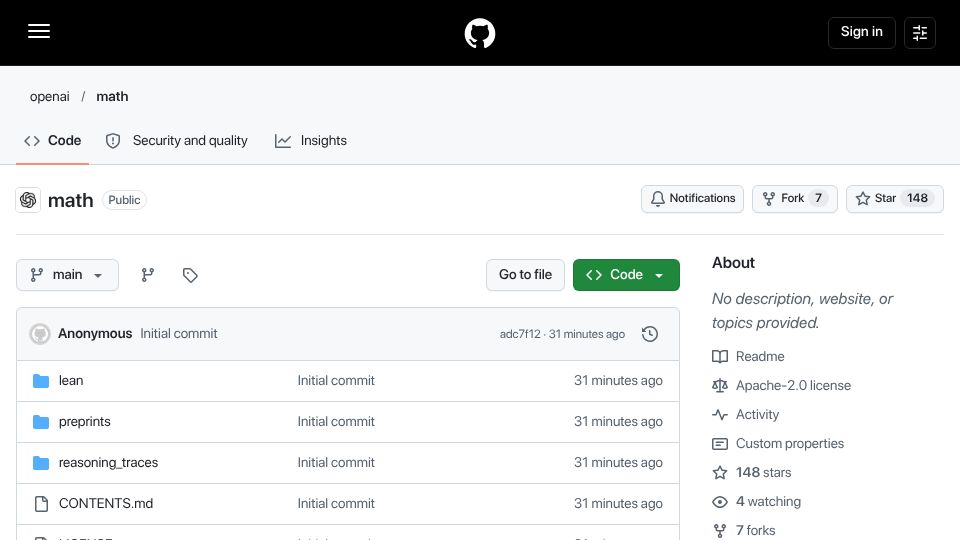Open Initial commit in preprints row
The image size is (960, 540).
click(x=336, y=422)
